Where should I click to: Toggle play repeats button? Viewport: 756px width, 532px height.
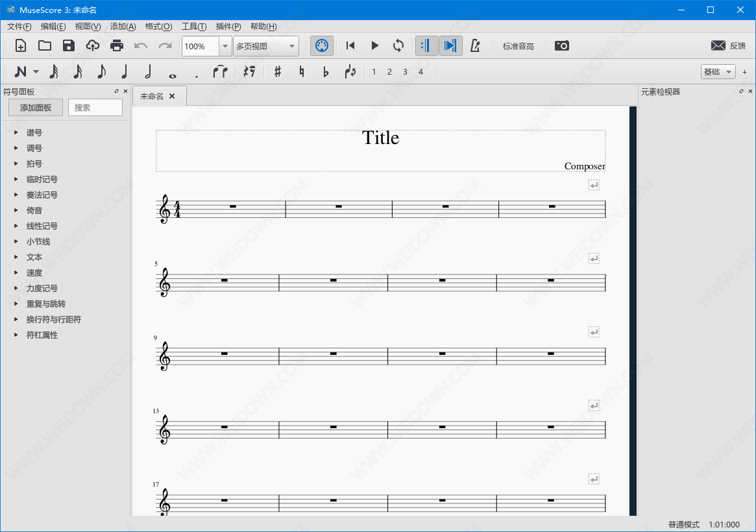pos(427,46)
